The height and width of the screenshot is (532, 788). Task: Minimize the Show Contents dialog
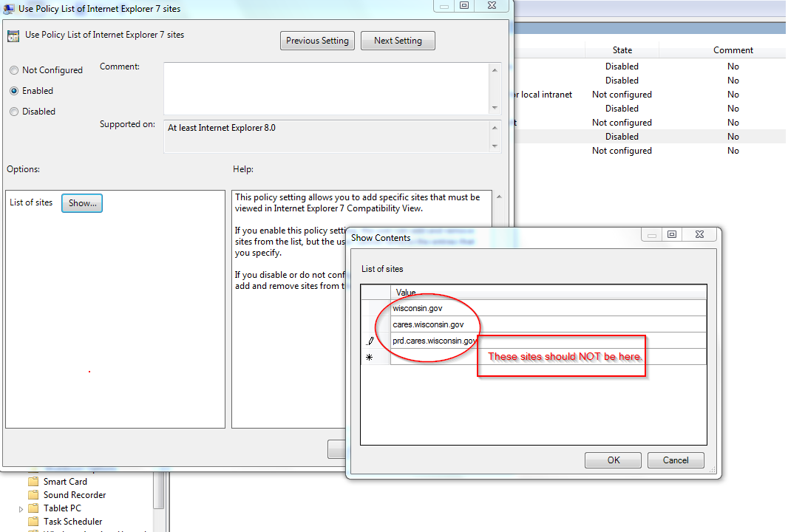tap(652, 234)
